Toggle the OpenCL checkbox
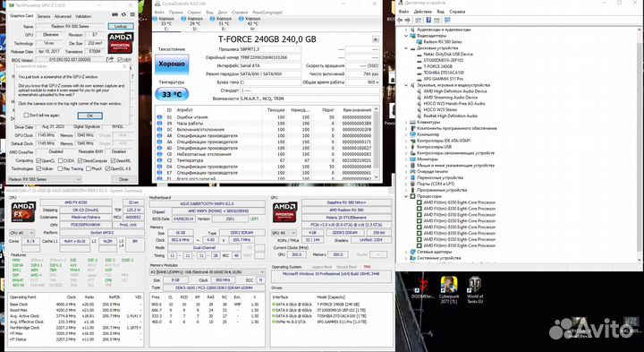644x352 pixels. click(38, 161)
